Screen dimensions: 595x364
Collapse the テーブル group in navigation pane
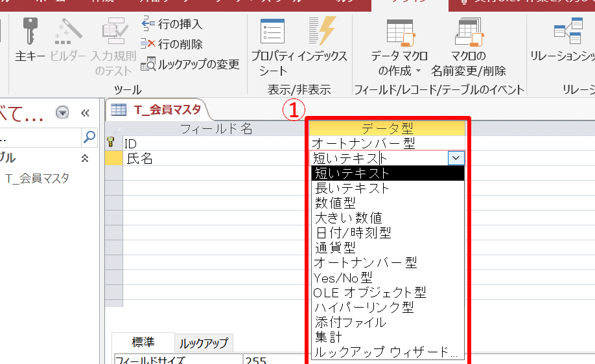85,158
